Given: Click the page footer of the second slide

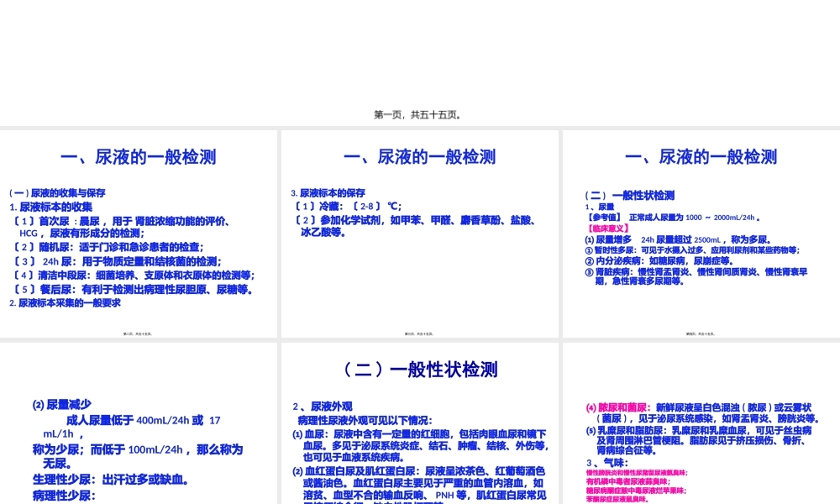Looking at the screenshot, I should tap(417, 333).
